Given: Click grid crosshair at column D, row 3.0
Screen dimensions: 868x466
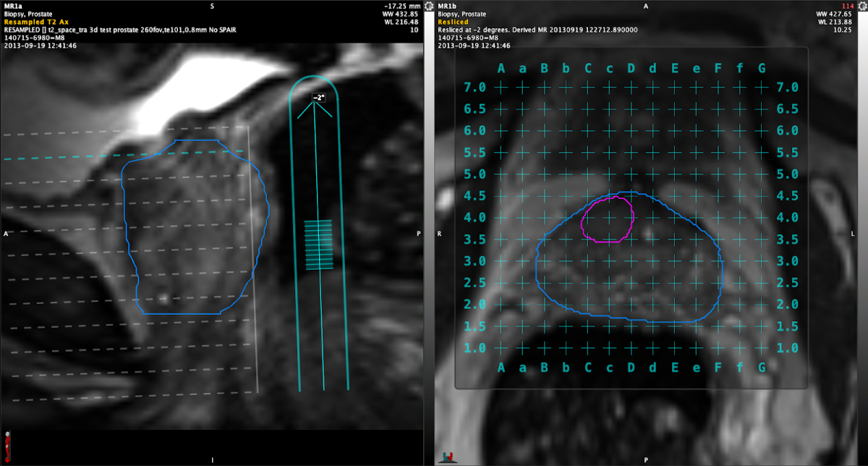Looking at the screenshot, I should pyautogui.click(x=631, y=260).
